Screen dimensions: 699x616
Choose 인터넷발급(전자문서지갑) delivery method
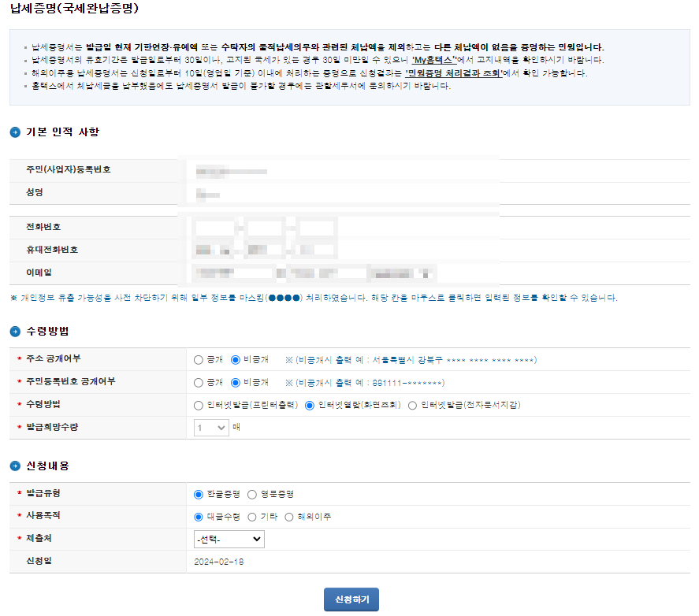(x=412, y=406)
